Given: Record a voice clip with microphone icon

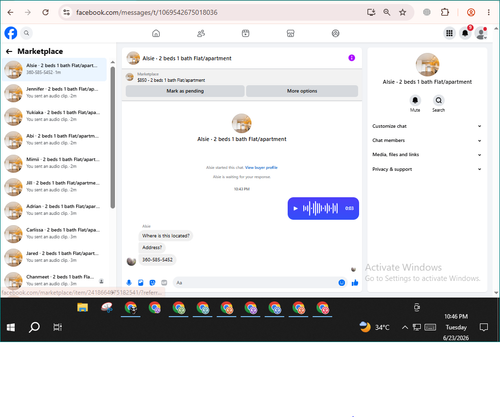Looking at the screenshot, I should (129, 283).
